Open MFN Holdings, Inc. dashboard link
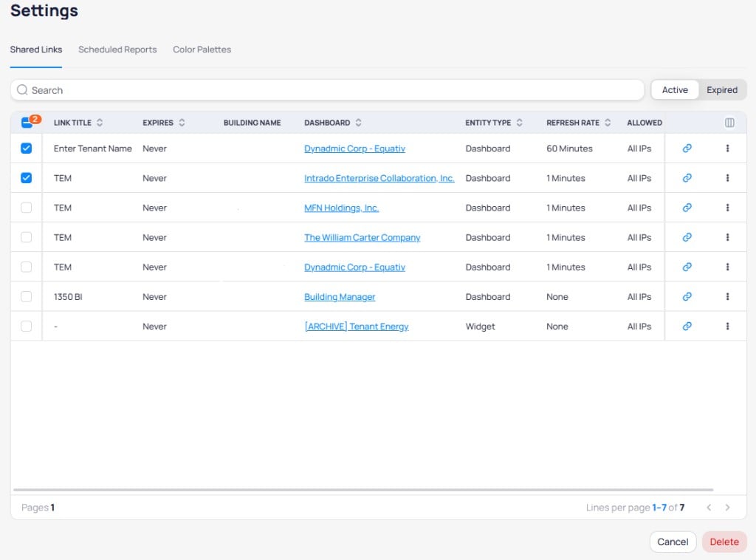This screenshot has width=756, height=560. coord(341,208)
